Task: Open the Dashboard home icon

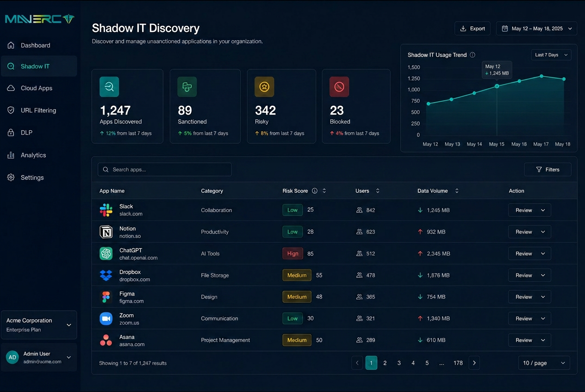Action: click(x=11, y=45)
